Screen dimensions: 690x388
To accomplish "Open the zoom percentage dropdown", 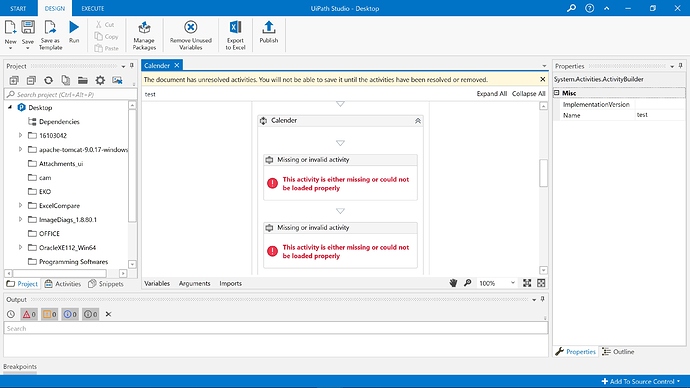I will (513, 283).
